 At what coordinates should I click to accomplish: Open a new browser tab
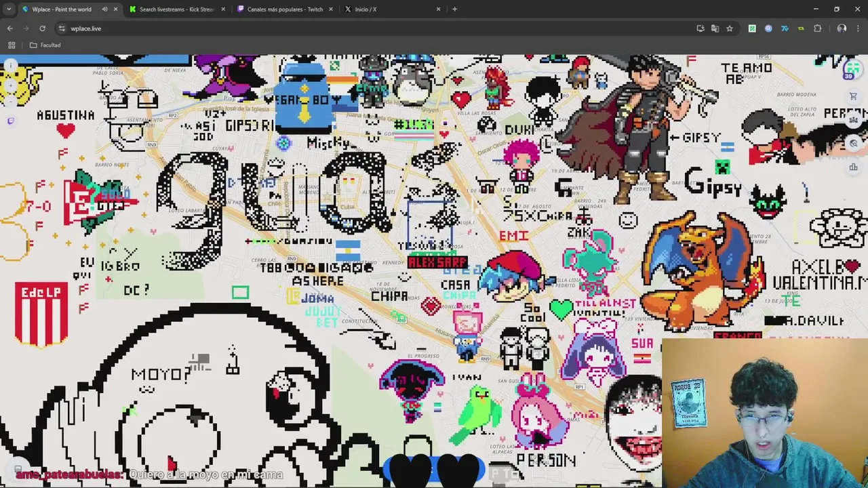(454, 9)
